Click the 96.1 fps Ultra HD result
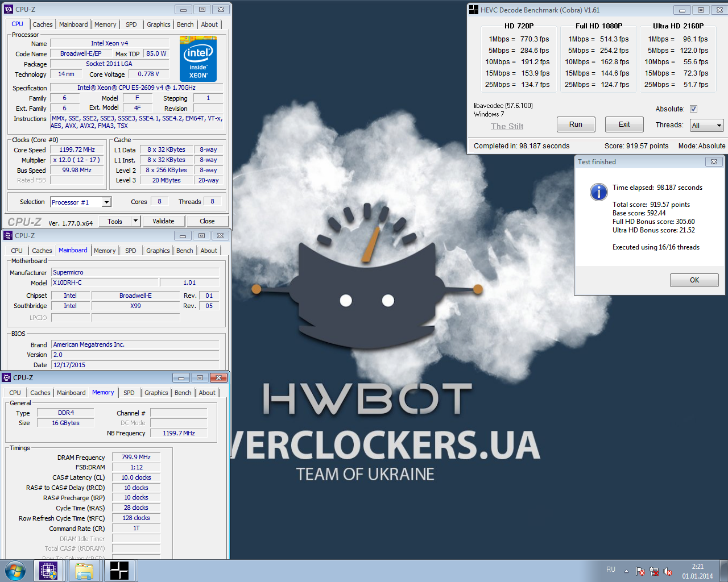This screenshot has height=582, width=728. 696,39
